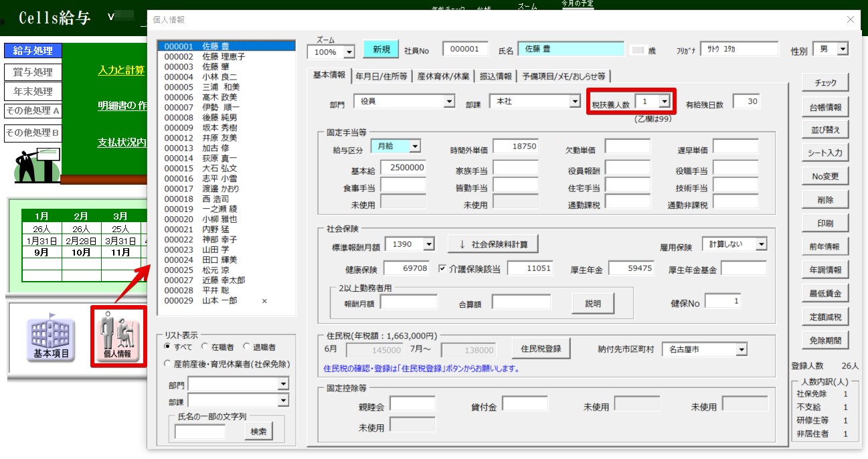Select その他処理A in left menu

(x=33, y=111)
